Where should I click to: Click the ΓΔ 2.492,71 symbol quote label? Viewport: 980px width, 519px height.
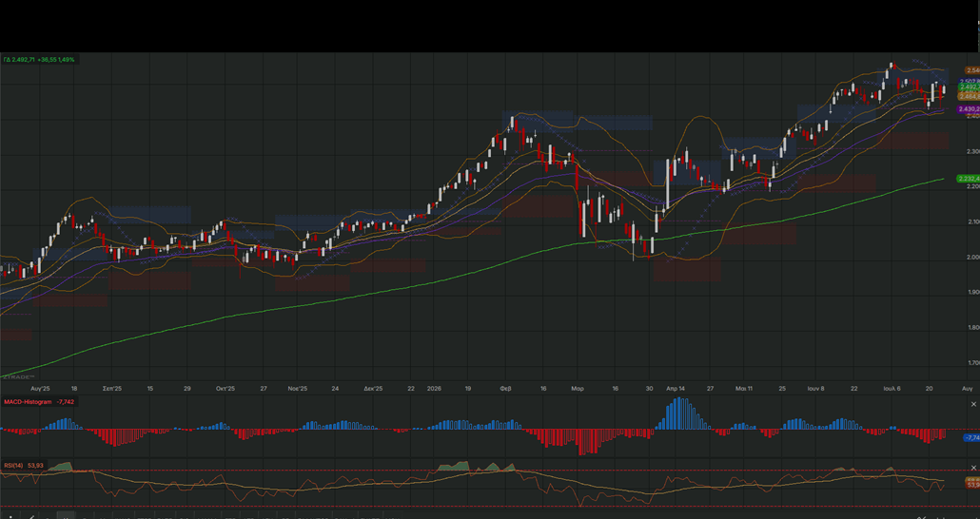coord(19,59)
